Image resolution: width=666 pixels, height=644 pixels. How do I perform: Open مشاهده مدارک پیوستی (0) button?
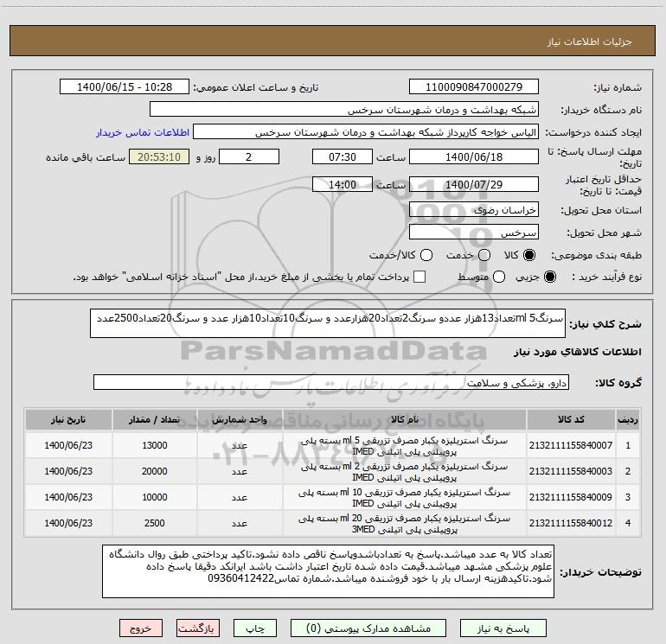pyautogui.click(x=368, y=628)
